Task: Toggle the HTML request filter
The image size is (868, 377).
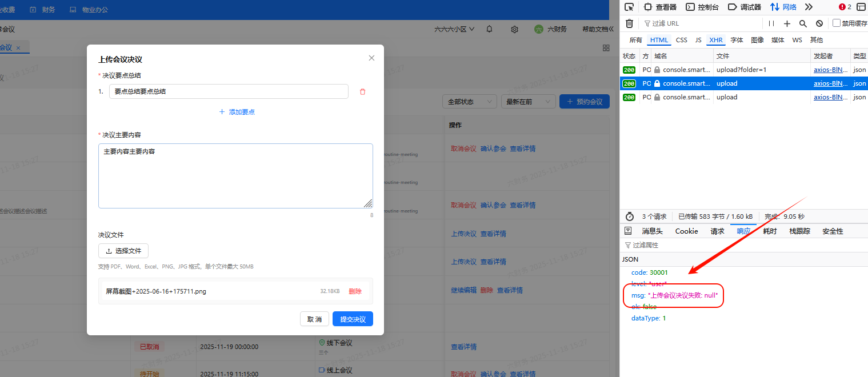Action: pyautogui.click(x=659, y=40)
